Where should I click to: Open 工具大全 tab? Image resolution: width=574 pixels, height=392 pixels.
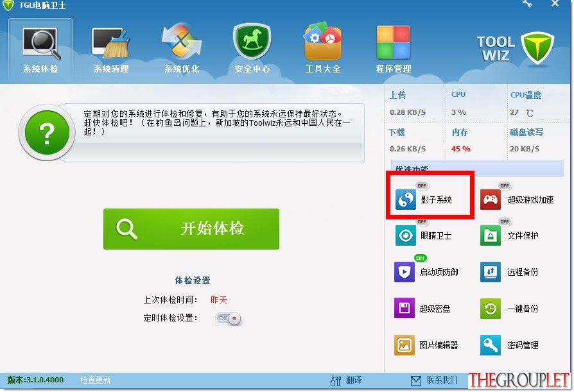pyautogui.click(x=323, y=49)
